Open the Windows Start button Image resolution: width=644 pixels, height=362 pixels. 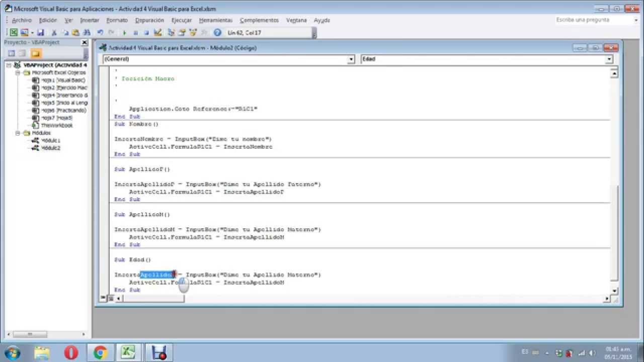(12, 352)
